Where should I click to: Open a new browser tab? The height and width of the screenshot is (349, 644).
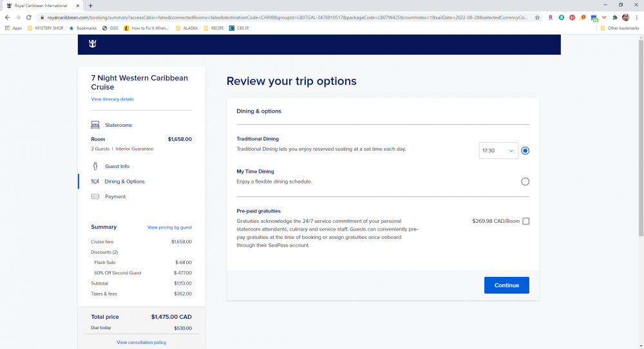pos(90,6)
